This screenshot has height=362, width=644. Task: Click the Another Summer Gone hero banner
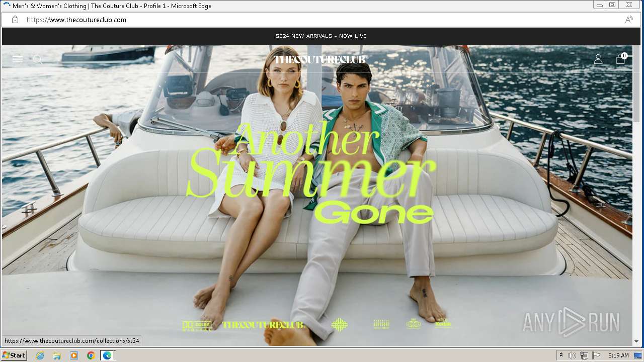tap(317, 196)
